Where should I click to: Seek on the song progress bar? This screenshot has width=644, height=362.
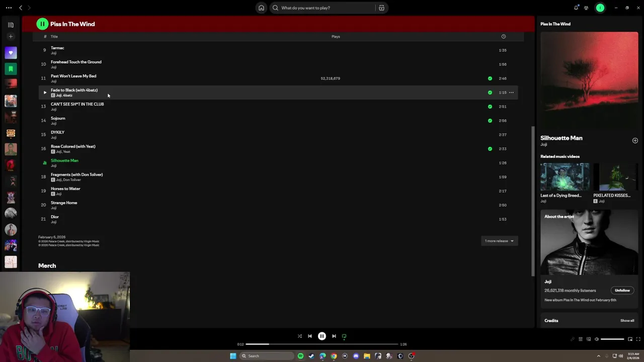322,344
